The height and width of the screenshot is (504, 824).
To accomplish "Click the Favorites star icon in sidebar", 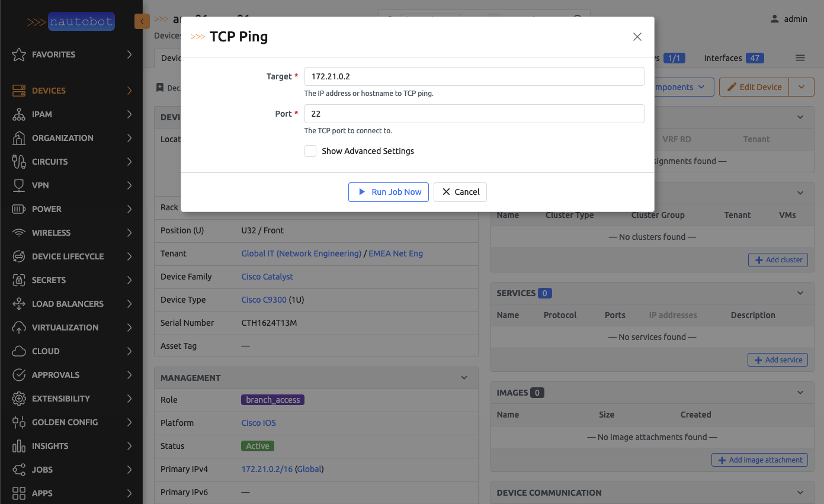I will (19, 54).
